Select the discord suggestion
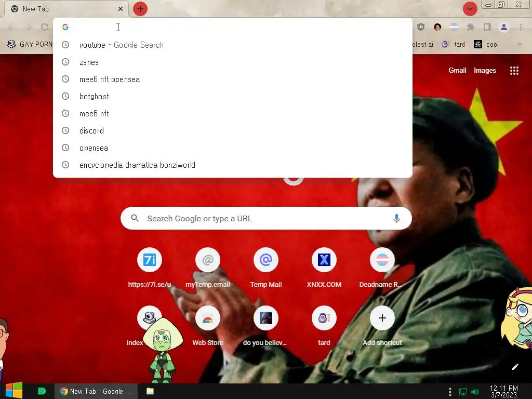 click(233, 130)
